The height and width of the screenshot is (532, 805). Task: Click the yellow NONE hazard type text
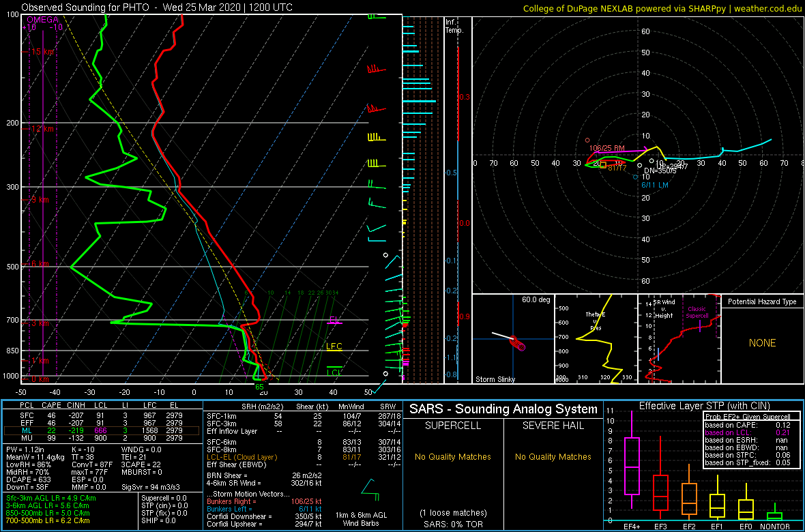pos(762,343)
